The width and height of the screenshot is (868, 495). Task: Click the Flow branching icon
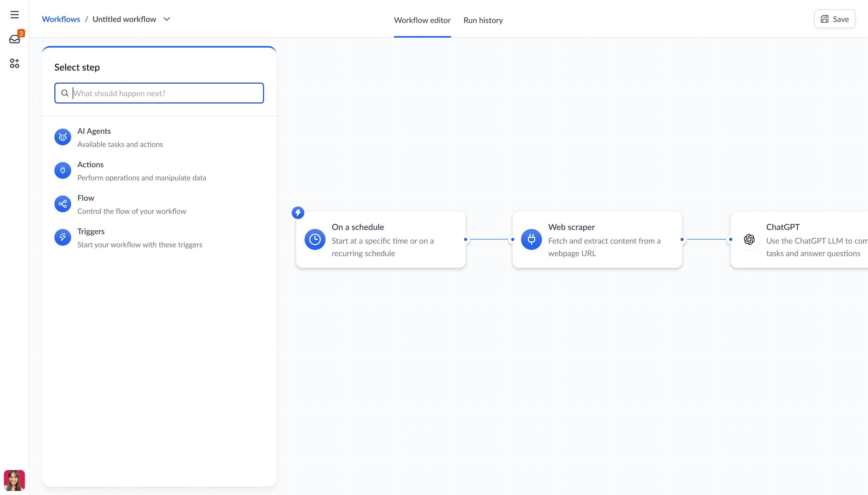62,204
